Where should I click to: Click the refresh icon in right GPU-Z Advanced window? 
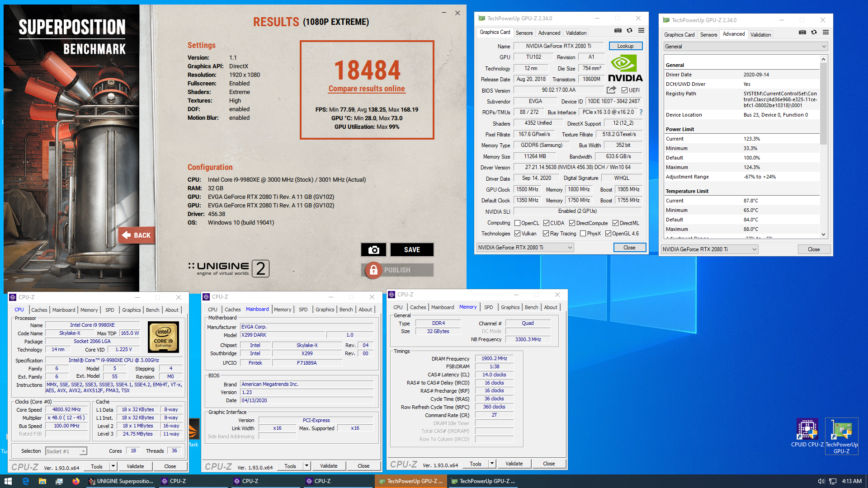(814, 33)
